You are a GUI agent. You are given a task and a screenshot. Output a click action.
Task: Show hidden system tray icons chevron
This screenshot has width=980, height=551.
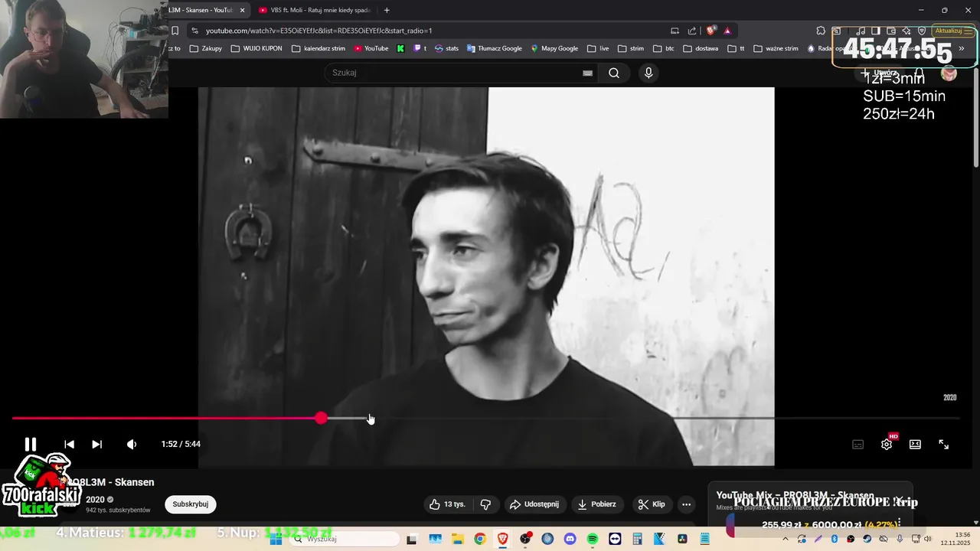click(x=786, y=539)
